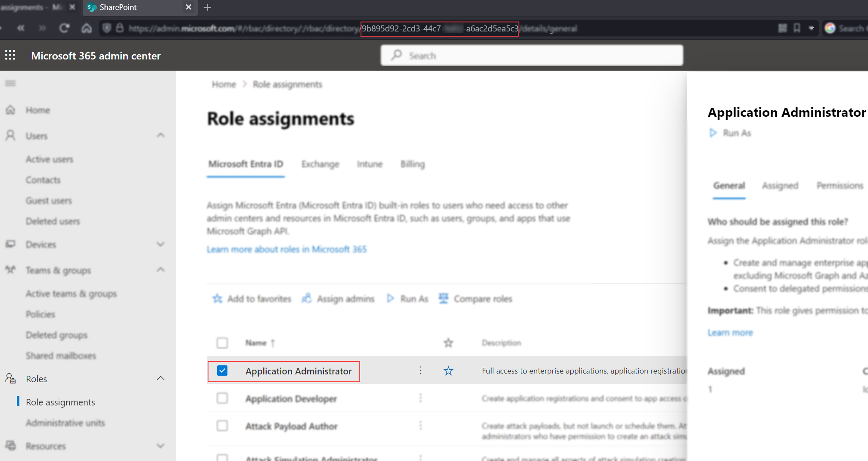Switch to the Intune tab
The image size is (868, 461).
pos(370,164)
